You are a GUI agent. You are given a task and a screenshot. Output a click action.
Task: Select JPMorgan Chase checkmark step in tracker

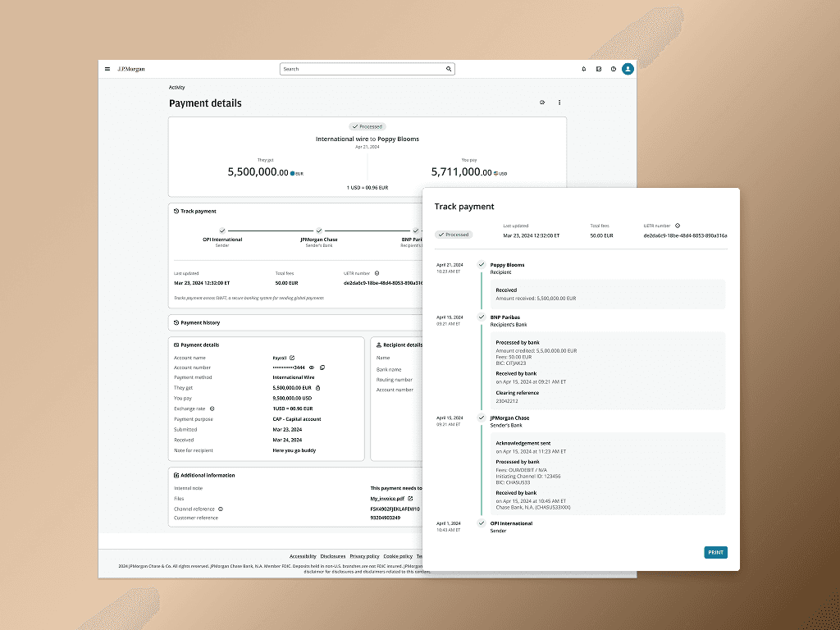[x=319, y=231]
